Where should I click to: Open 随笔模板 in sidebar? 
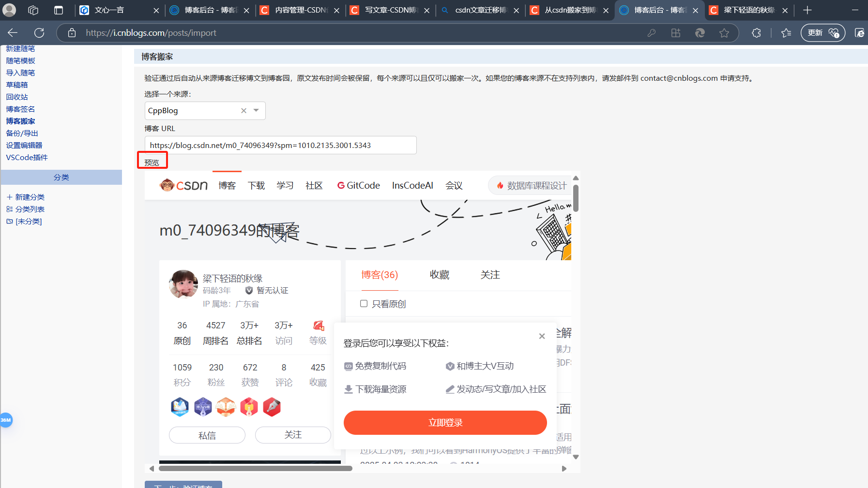pos(20,60)
